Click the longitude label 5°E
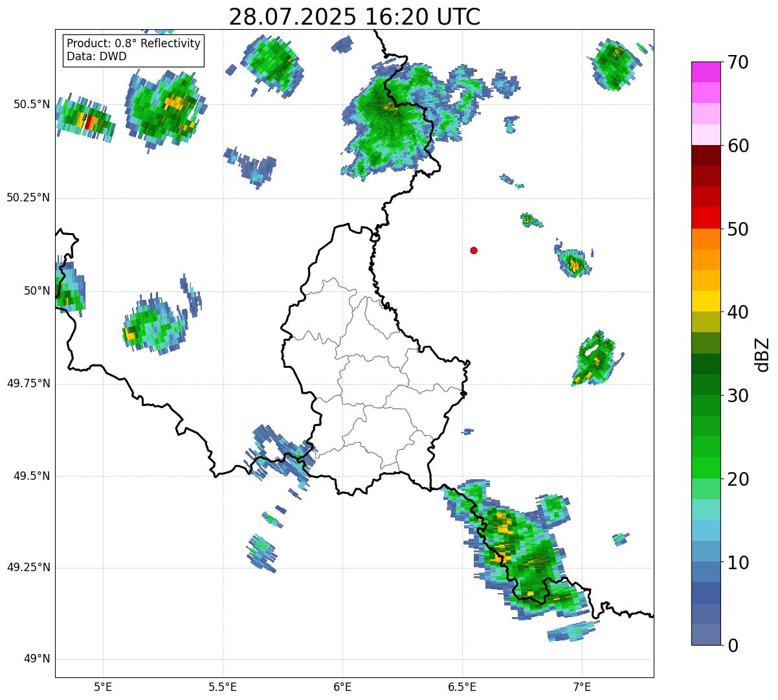The width and height of the screenshot is (778, 700). pyautogui.click(x=103, y=686)
